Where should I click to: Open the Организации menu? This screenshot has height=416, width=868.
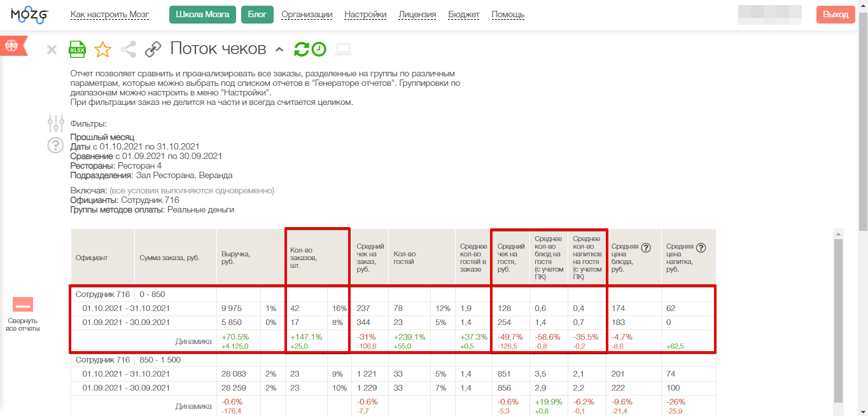click(307, 15)
